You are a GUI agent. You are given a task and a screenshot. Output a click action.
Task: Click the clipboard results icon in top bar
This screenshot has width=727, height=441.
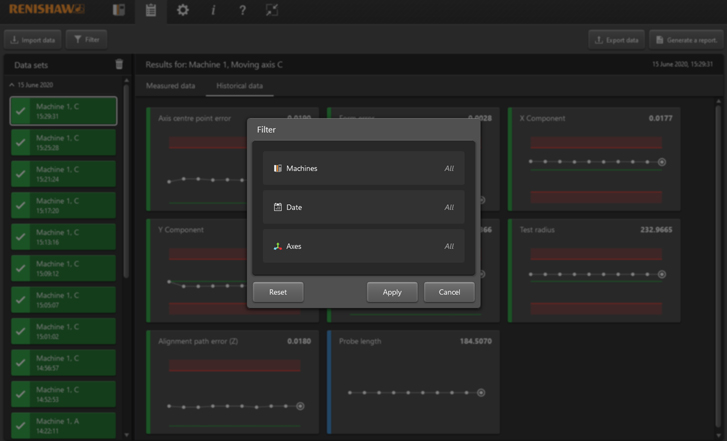[151, 11]
